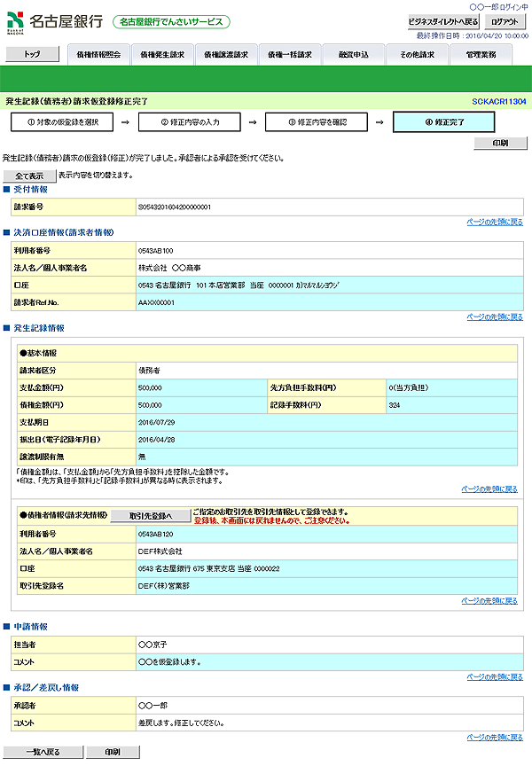
Task: Click step ③ 修正内容を確認
Action: (317, 122)
